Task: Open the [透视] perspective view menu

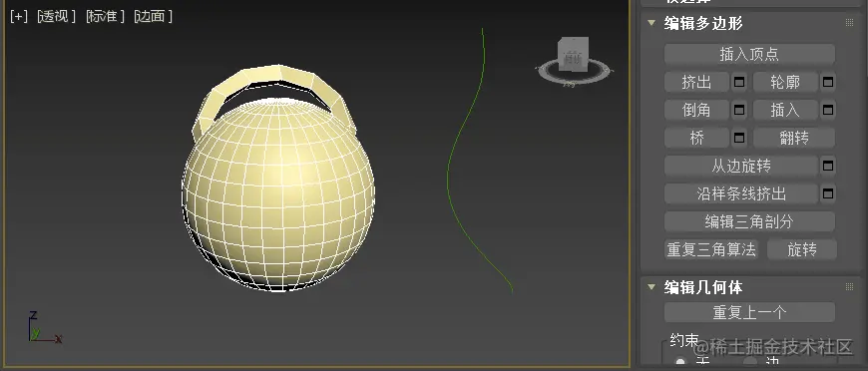Action: click(x=56, y=17)
